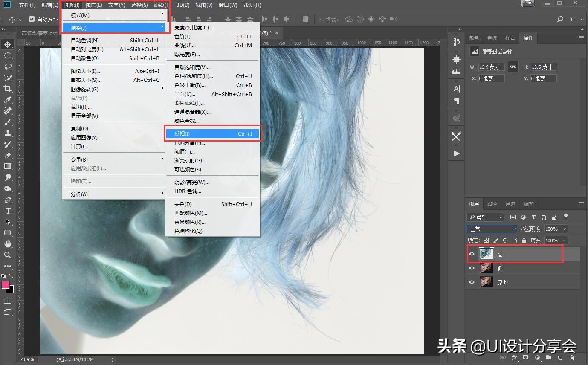Select the Hand tool

click(x=8, y=244)
